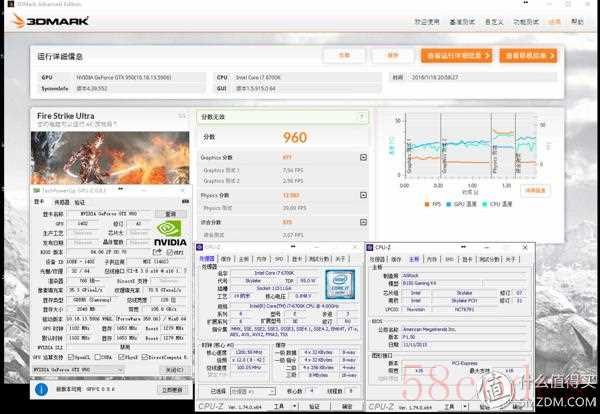This screenshot has width=600, height=414.
Task: Open the Benchmarks tab in 3DMark navigation
Action: [462, 22]
